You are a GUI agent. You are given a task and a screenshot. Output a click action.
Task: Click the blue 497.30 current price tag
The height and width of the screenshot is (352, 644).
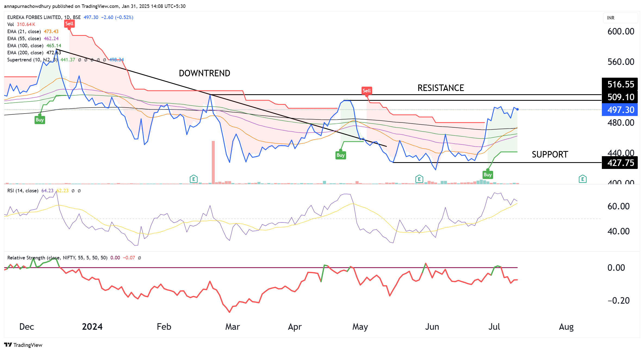620,110
